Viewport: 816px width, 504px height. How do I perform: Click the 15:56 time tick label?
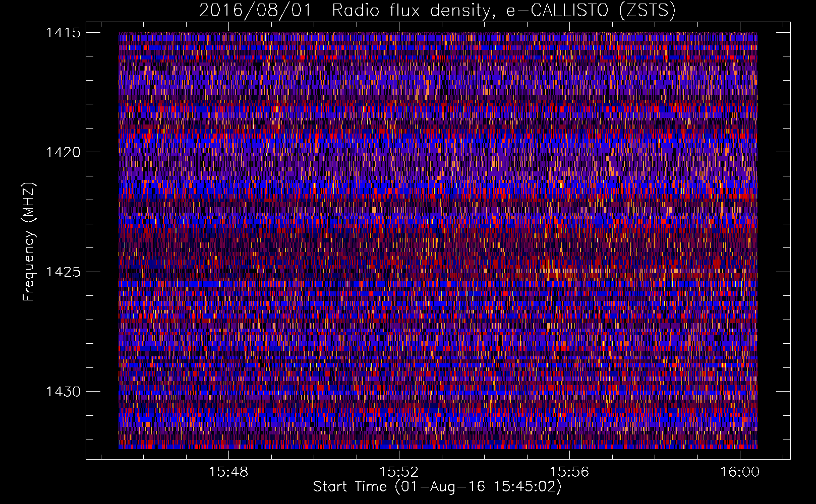pos(569,472)
